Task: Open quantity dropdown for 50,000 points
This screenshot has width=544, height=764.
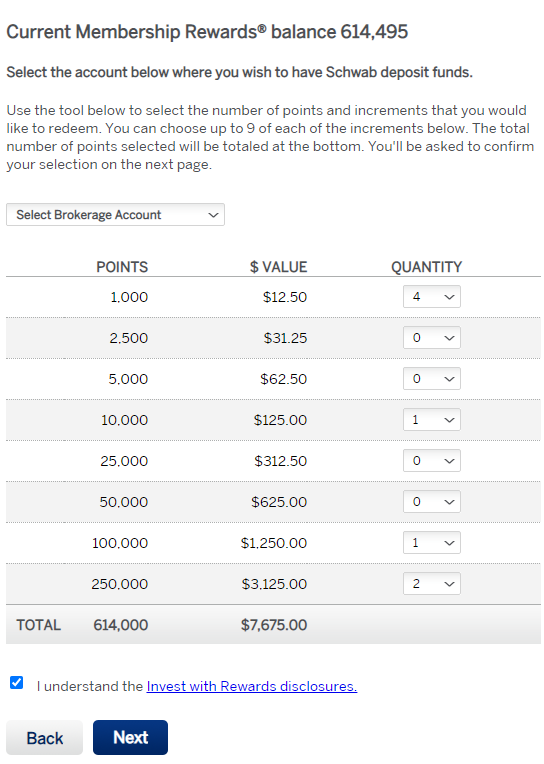Action: tap(431, 501)
